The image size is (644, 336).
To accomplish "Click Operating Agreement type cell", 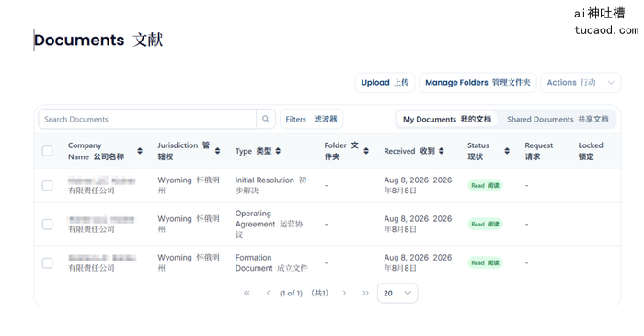I will click(269, 224).
